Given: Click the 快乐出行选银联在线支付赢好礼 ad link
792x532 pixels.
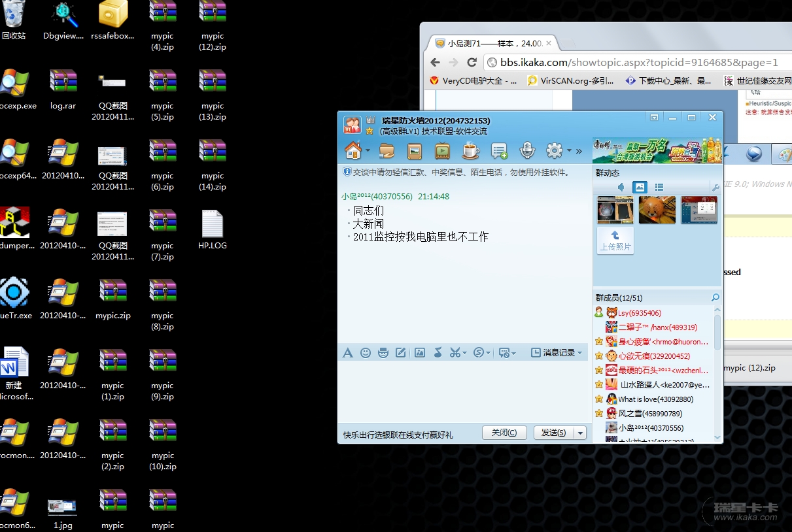Looking at the screenshot, I should [398, 435].
